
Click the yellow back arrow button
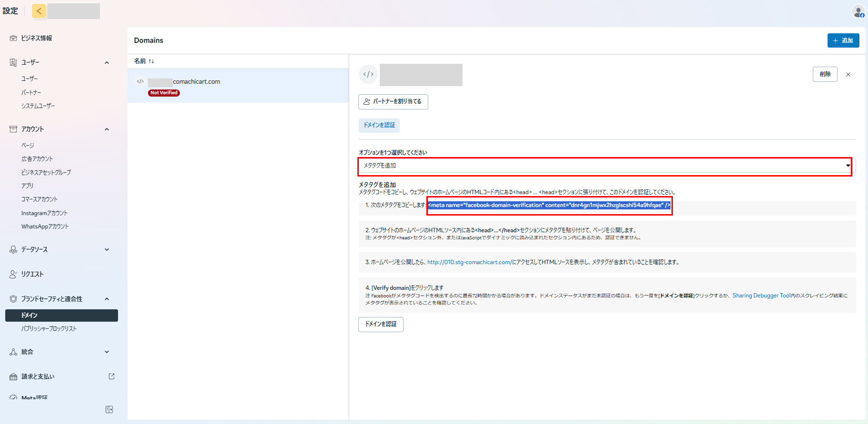39,11
